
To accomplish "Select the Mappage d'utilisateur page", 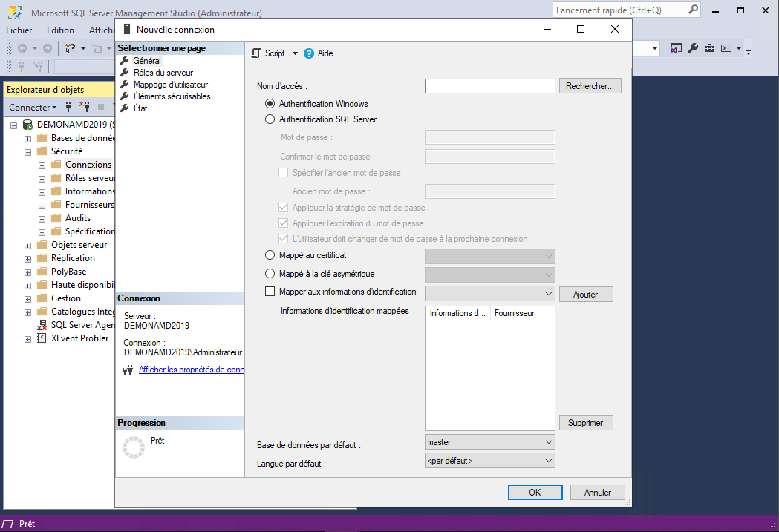I will click(x=170, y=85).
